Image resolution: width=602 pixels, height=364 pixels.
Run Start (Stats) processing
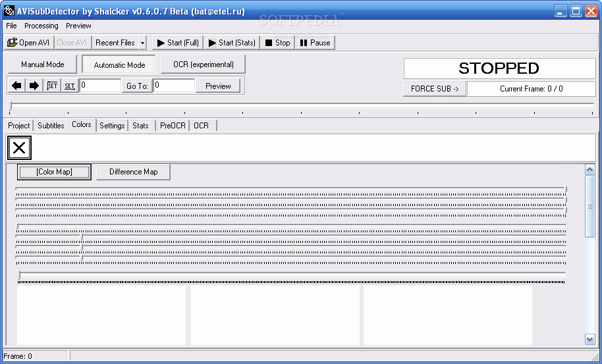coord(232,43)
